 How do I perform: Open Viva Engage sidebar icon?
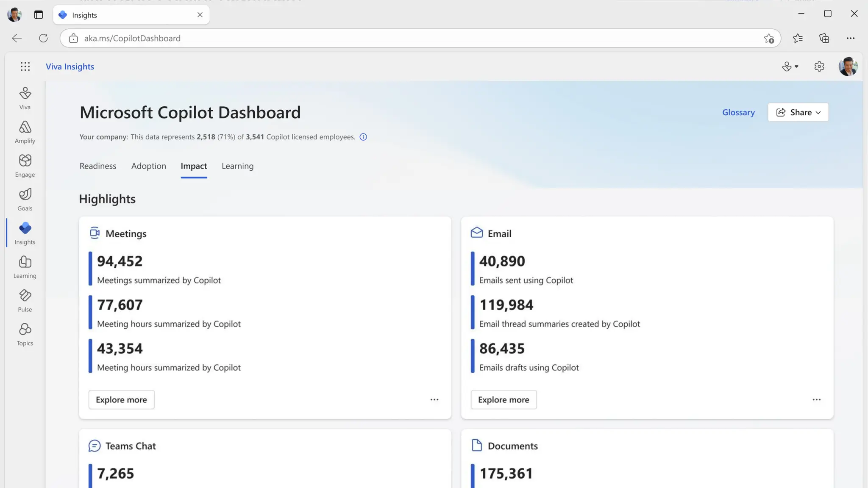point(25,166)
